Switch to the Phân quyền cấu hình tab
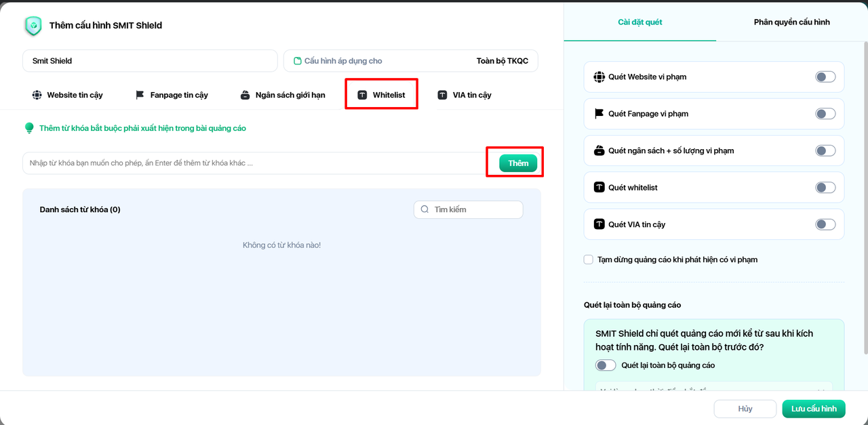The width and height of the screenshot is (868, 425). pyautogui.click(x=791, y=22)
